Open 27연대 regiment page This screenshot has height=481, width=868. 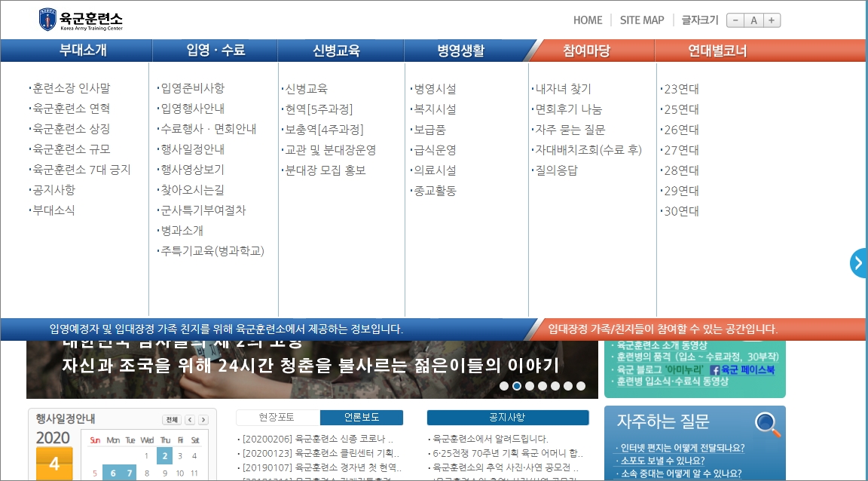(681, 149)
